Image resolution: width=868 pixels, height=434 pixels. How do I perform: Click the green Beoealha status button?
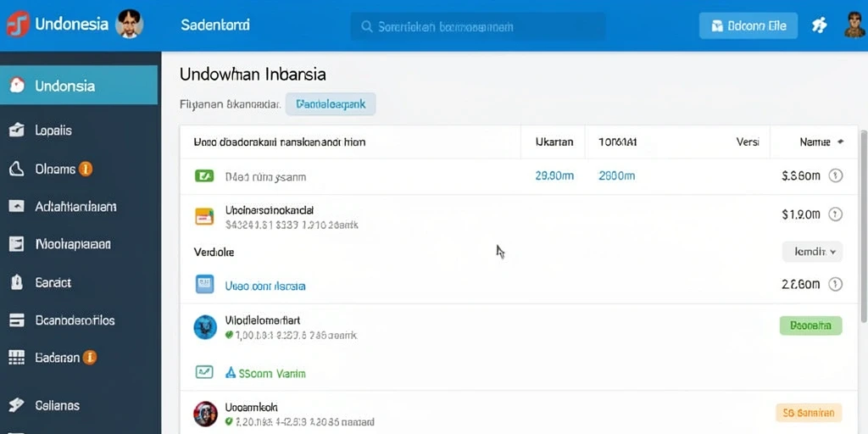pos(810,325)
